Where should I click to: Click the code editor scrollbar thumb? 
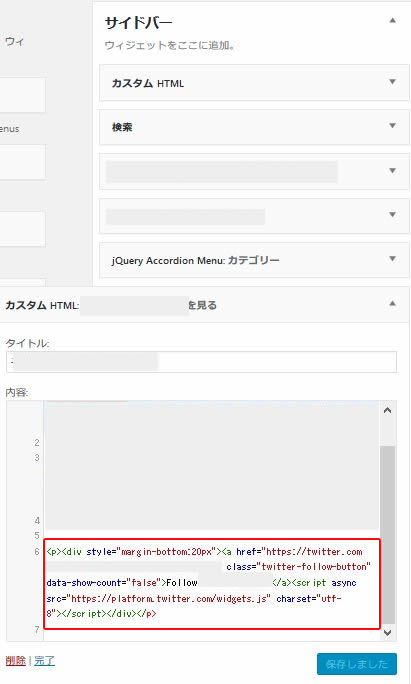pyautogui.click(x=387, y=535)
